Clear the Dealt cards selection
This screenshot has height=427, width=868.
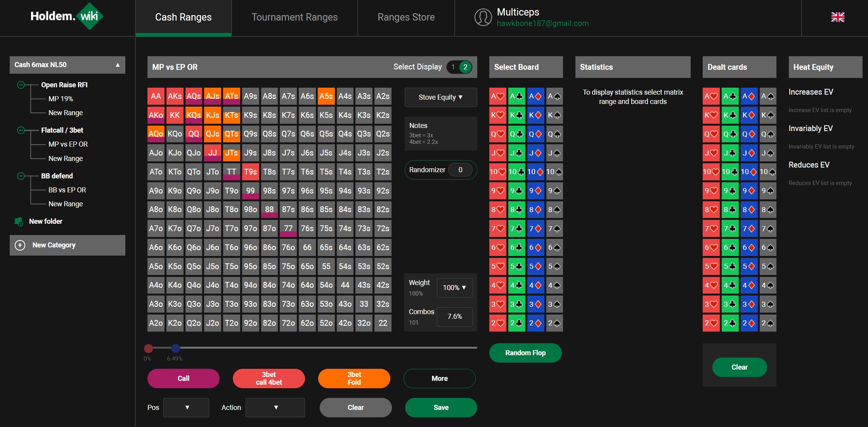740,367
